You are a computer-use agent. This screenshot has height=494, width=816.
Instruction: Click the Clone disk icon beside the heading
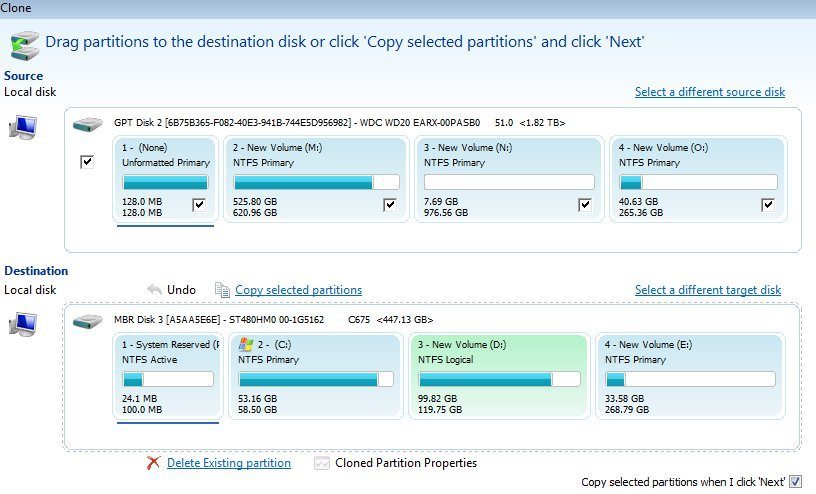point(24,45)
